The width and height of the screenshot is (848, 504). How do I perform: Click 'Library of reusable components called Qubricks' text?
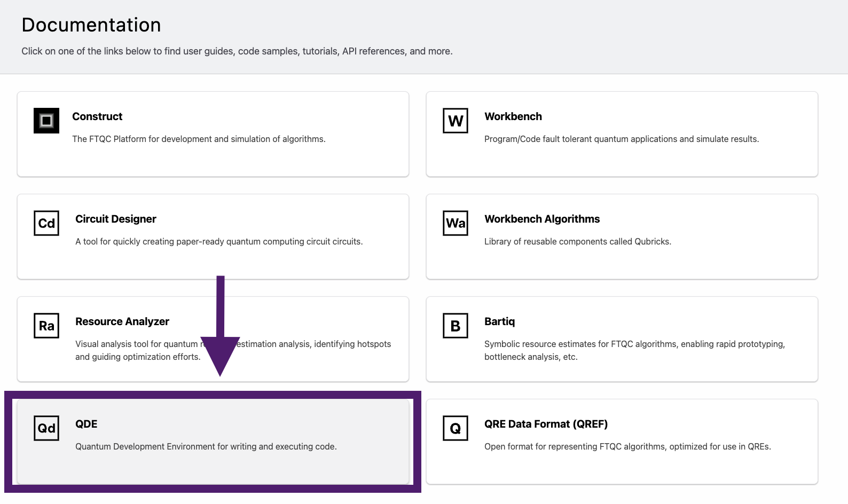[578, 241]
